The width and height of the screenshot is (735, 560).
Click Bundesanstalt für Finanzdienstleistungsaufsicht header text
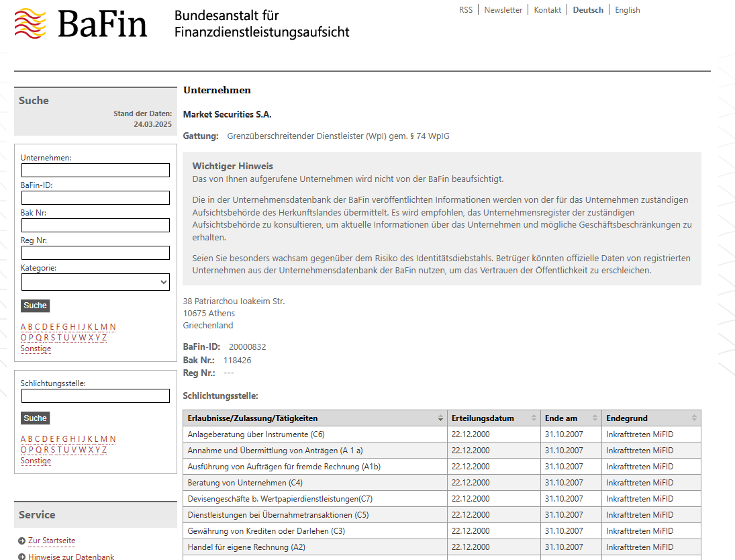262,24
